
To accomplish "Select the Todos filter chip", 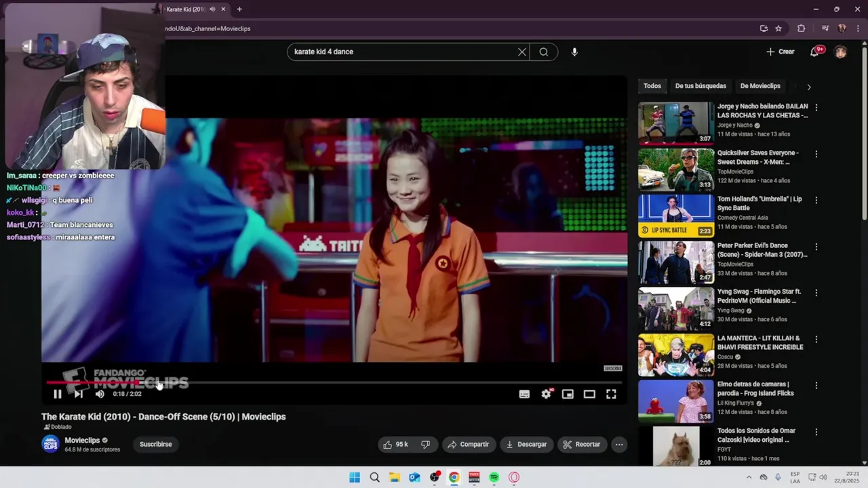I will [652, 86].
